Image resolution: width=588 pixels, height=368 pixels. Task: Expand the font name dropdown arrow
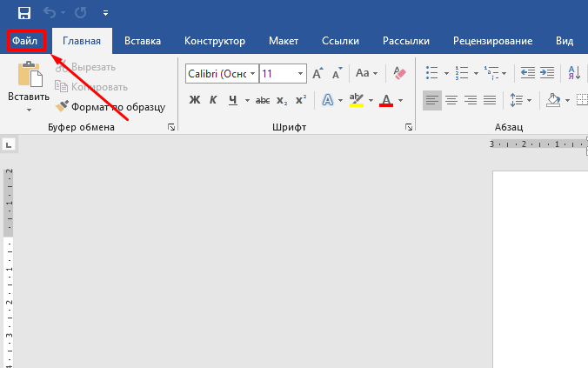(x=253, y=74)
